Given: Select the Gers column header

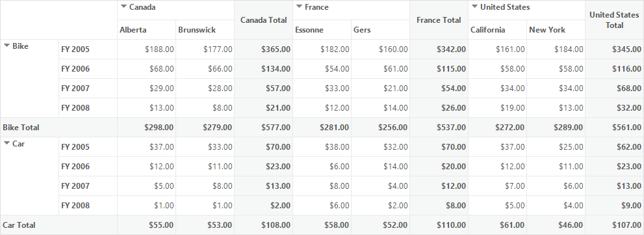Looking at the screenshot, I should pyautogui.click(x=381, y=30).
